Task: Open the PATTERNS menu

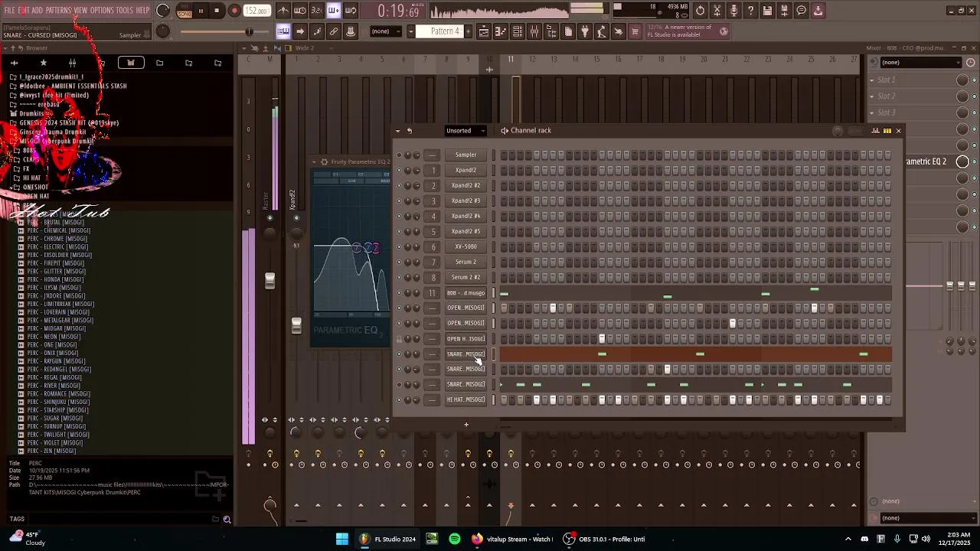Action: click(x=58, y=11)
